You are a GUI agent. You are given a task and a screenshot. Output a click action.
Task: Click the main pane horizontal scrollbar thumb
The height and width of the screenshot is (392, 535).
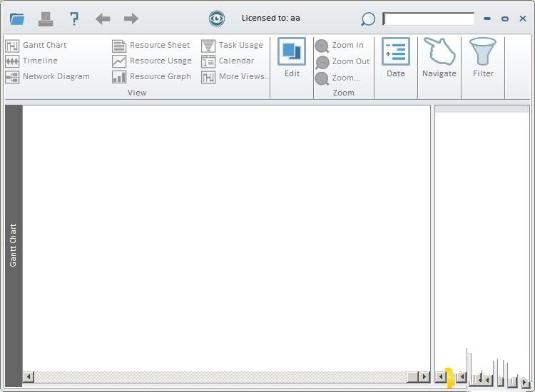coord(412,376)
